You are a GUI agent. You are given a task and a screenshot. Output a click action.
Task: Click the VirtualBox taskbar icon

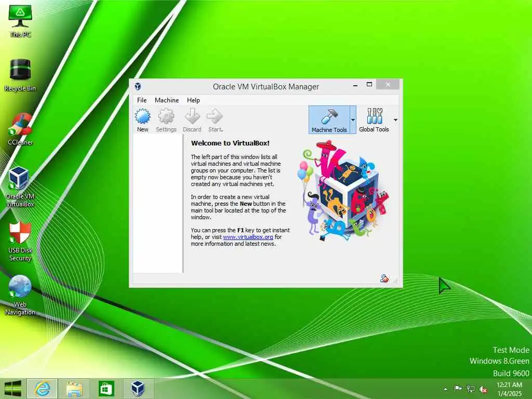pyautogui.click(x=138, y=389)
